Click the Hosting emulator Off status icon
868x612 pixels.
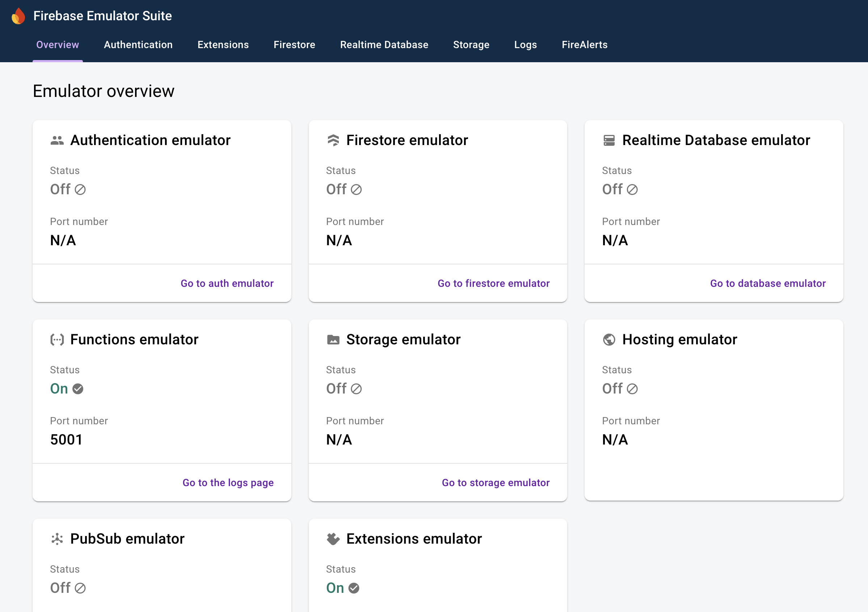632,389
